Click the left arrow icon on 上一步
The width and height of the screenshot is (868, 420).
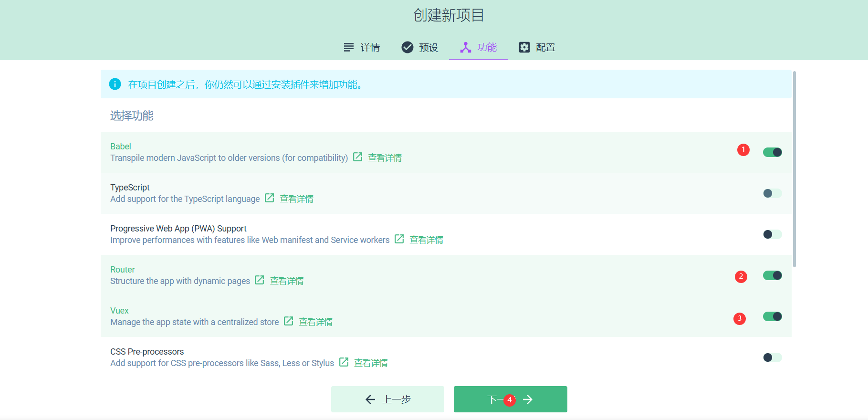click(370, 399)
